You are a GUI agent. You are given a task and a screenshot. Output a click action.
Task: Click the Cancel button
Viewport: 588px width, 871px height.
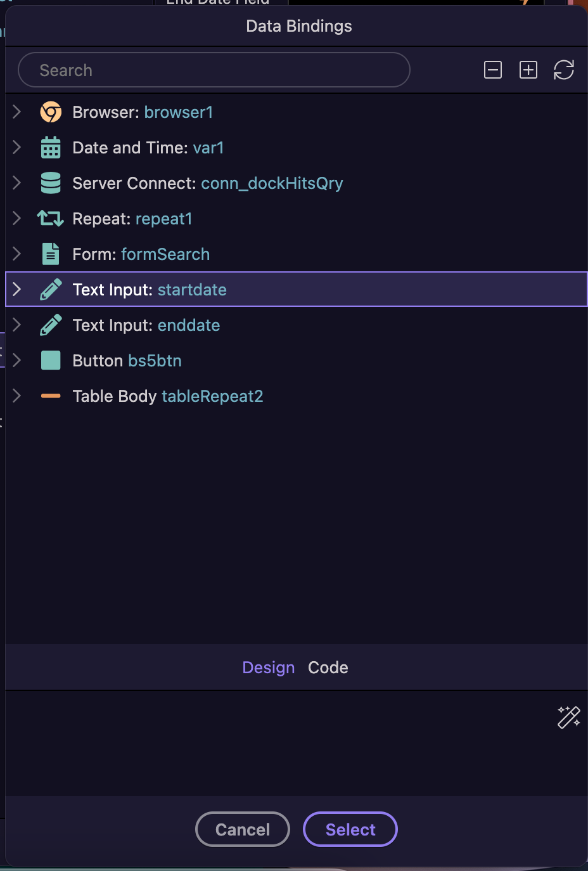(x=243, y=829)
